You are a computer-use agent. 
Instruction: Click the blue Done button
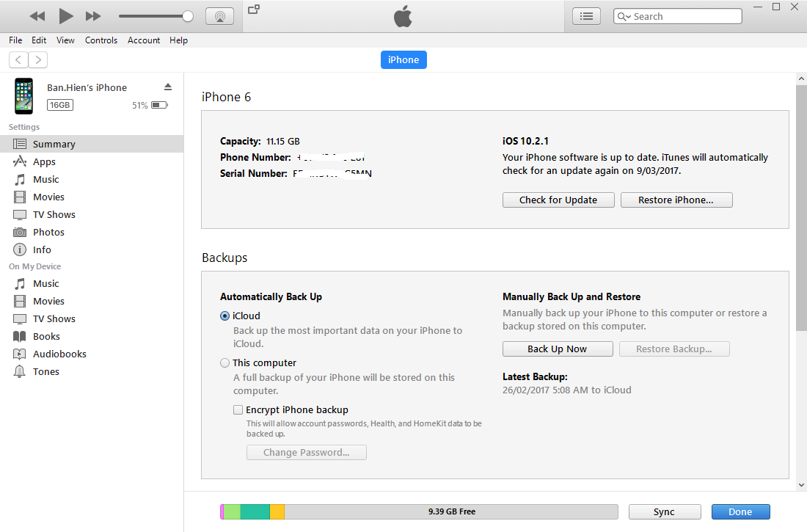(x=741, y=512)
